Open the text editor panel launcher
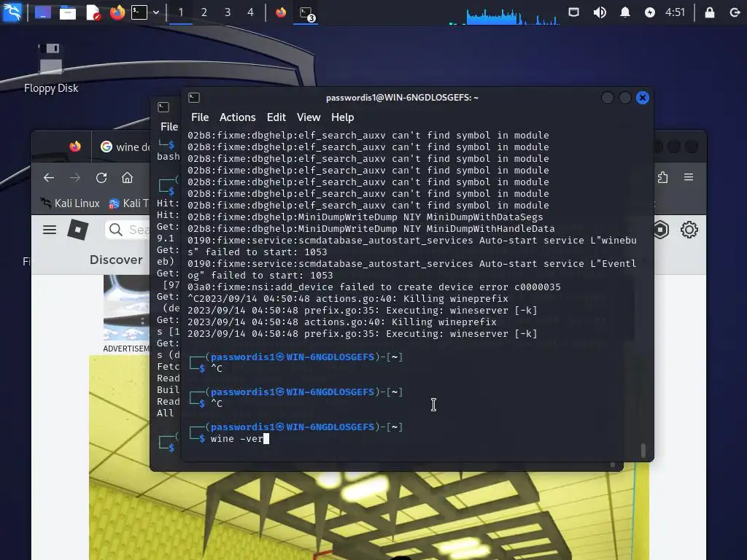 93,12
